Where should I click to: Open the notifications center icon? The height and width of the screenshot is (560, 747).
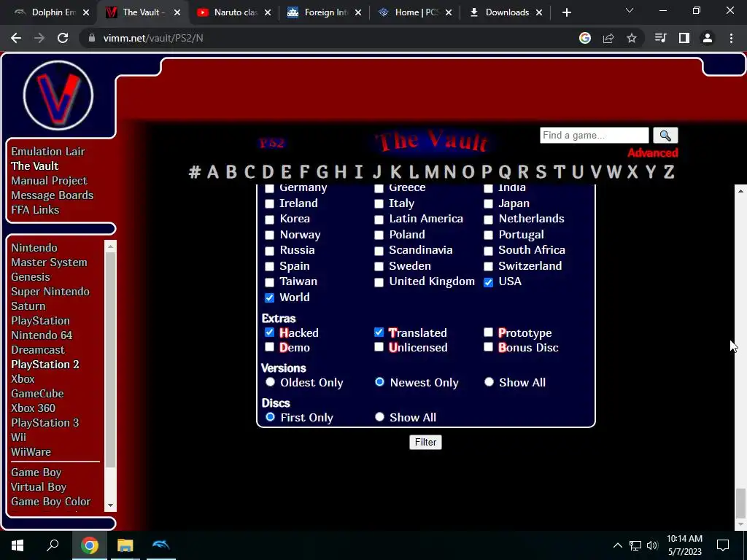(723, 545)
